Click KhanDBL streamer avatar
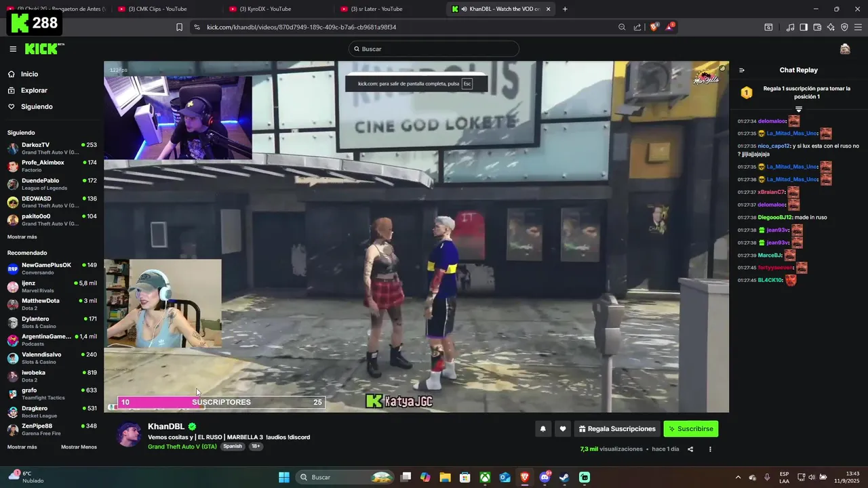868x488 pixels. (129, 434)
